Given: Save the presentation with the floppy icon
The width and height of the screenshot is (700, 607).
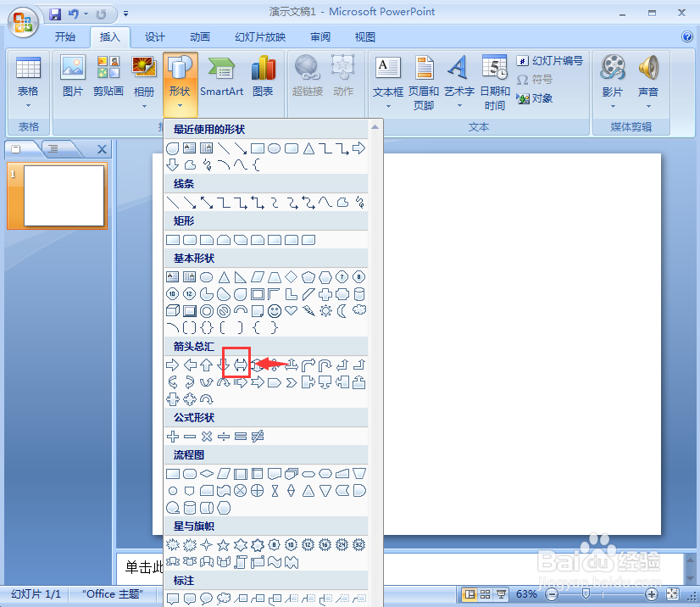Looking at the screenshot, I should click(55, 14).
